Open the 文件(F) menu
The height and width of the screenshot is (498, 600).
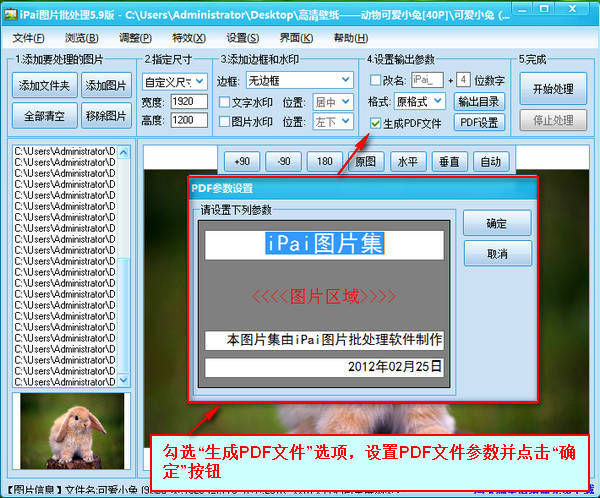tap(28, 38)
